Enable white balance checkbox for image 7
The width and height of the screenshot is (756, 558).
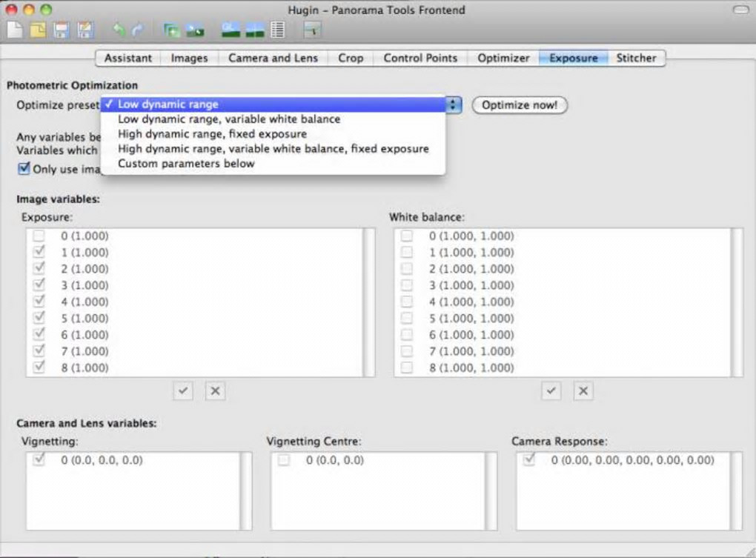coord(407,351)
